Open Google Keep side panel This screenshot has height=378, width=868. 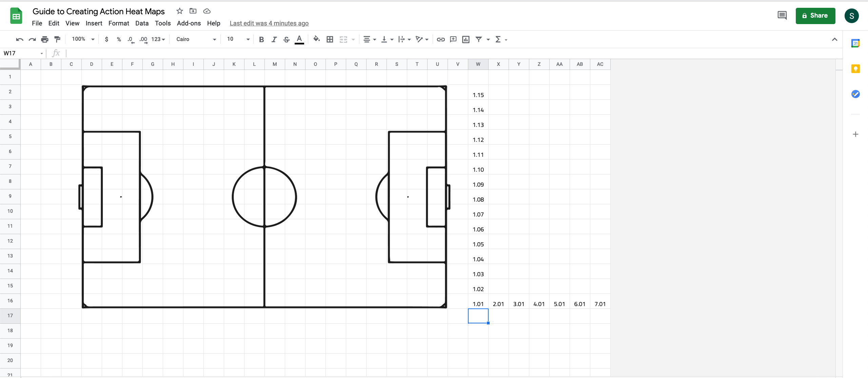click(x=855, y=69)
